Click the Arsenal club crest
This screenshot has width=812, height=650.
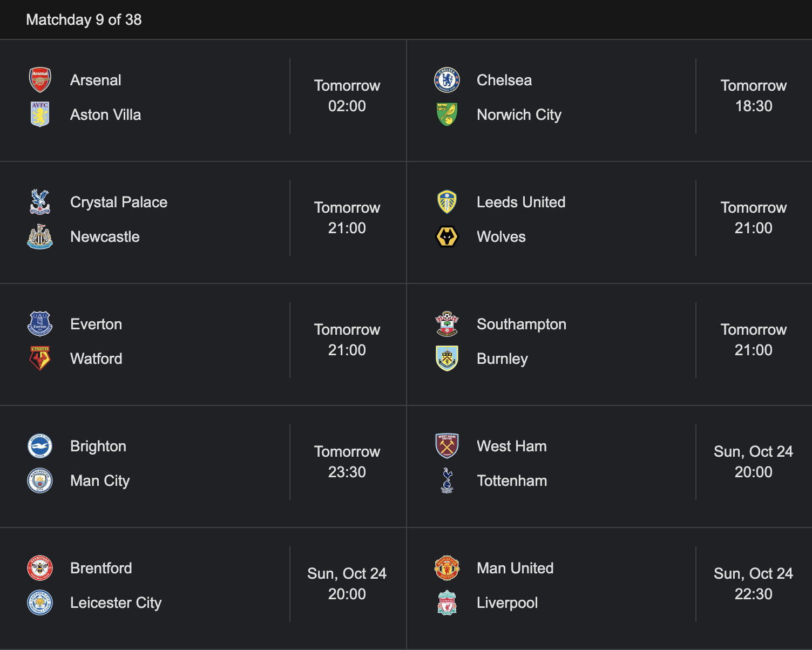40,80
